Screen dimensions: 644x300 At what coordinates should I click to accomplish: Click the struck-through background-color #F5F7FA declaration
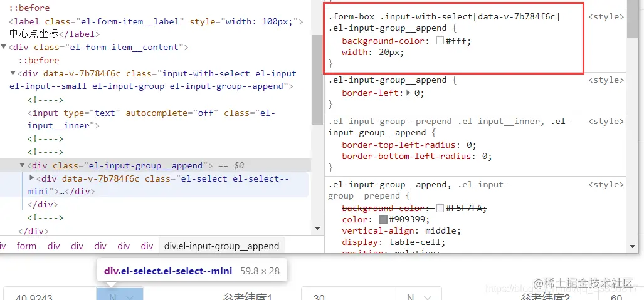coord(414,208)
